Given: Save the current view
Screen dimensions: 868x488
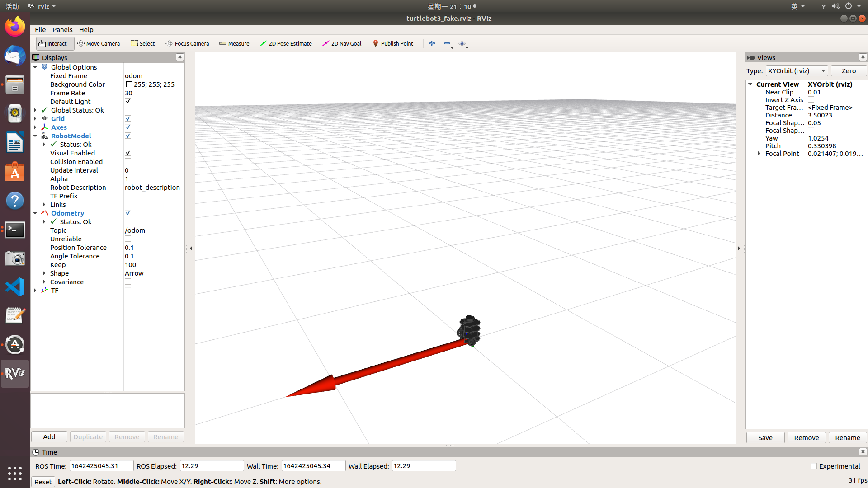Looking at the screenshot, I should click(x=765, y=437).
